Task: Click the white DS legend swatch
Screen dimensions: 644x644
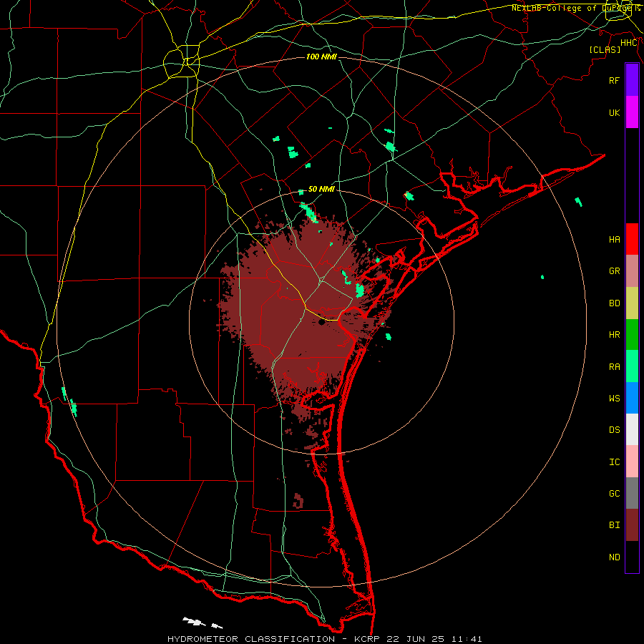Action: click(x=632, y=429)
